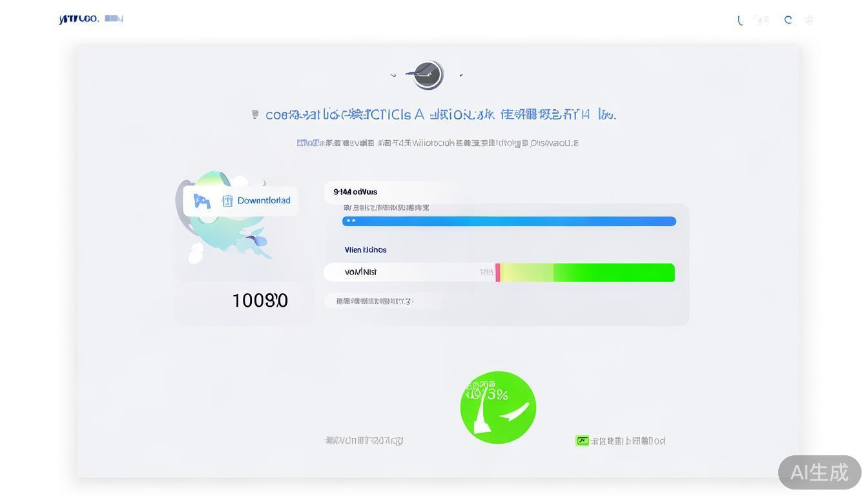
Task: Click the blue section label below the blue bar
Action: [x=366, y=250]
